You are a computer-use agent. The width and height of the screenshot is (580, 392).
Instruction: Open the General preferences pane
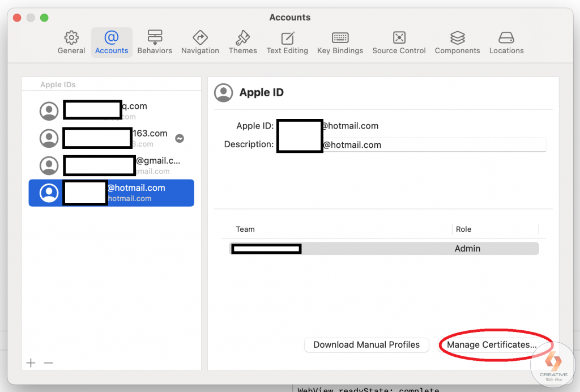[71, 42]
